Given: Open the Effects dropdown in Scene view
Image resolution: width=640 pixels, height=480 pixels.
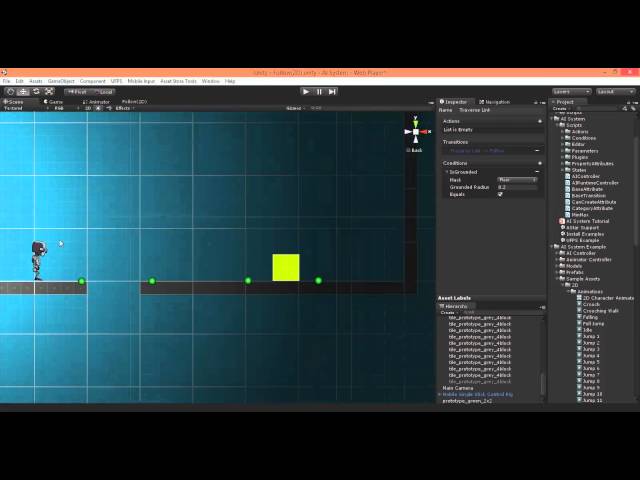Looking at the screenshot, I should pyautogui.click(x=124, y=108).
